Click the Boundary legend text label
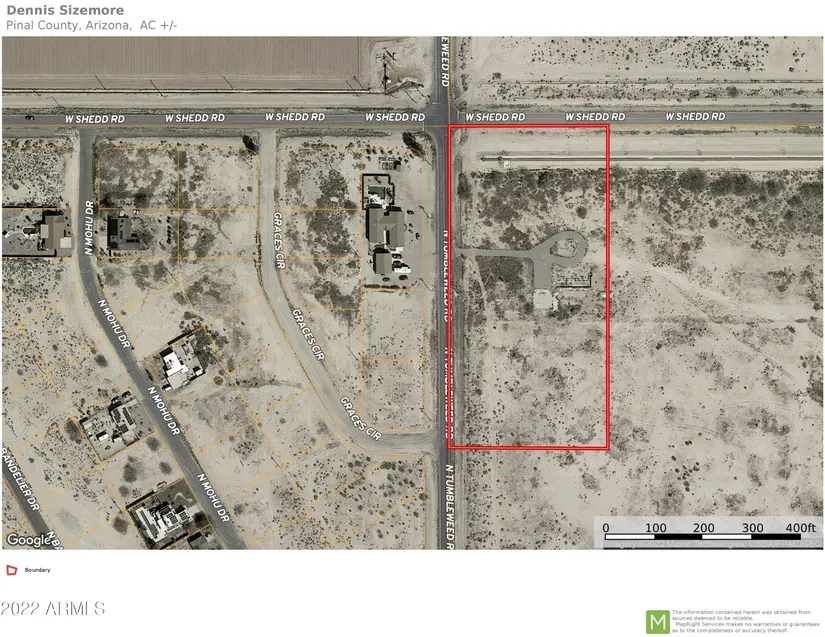The width and height of the screenshot is (825, 637). click(x=37, y=570)
